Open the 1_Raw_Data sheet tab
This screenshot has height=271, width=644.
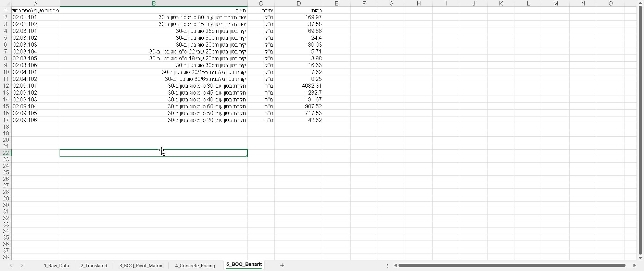pyautogui.click(x=56, y=266)
